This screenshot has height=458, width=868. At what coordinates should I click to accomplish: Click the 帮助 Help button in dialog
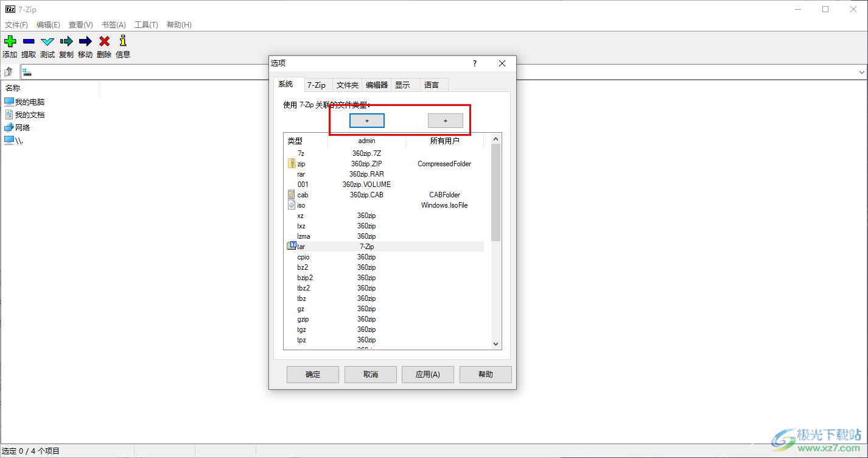486,374
